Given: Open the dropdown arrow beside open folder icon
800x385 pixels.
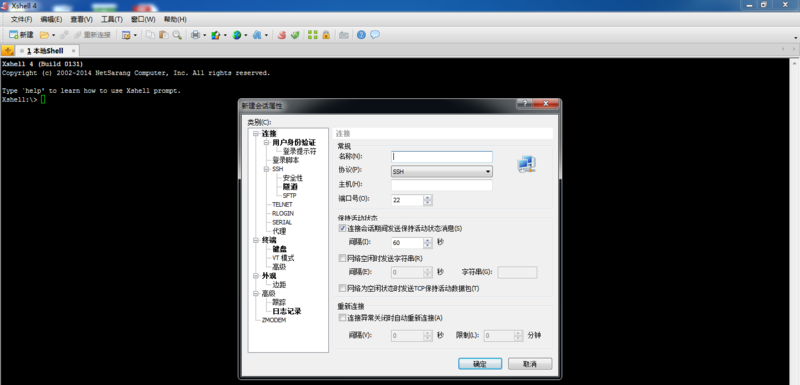Looking at the screenshot, I should click(54, 35).
